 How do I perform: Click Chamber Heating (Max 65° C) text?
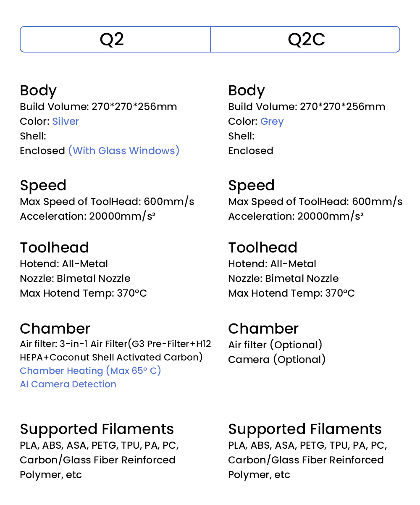click(90, 371)
